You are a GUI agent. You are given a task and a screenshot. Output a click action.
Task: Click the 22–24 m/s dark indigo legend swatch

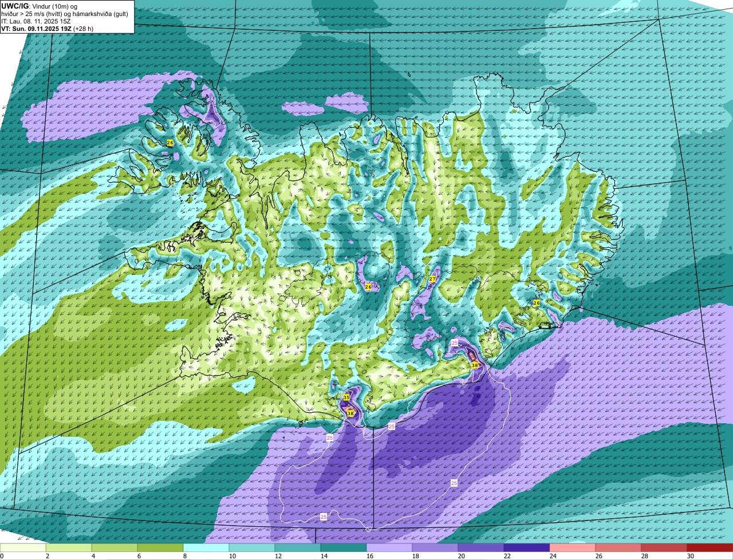[x=527, y=548]
